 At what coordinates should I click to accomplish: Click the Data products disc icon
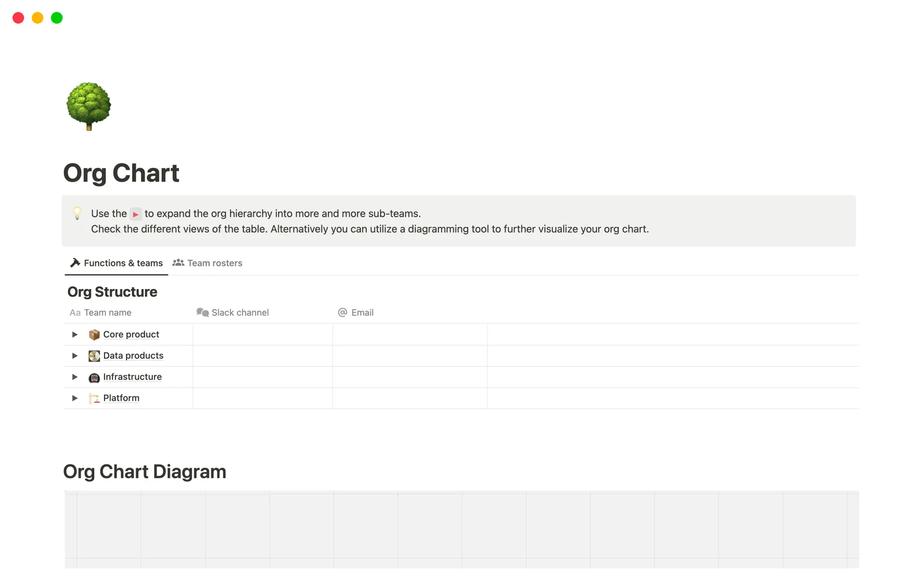[94, 355]
